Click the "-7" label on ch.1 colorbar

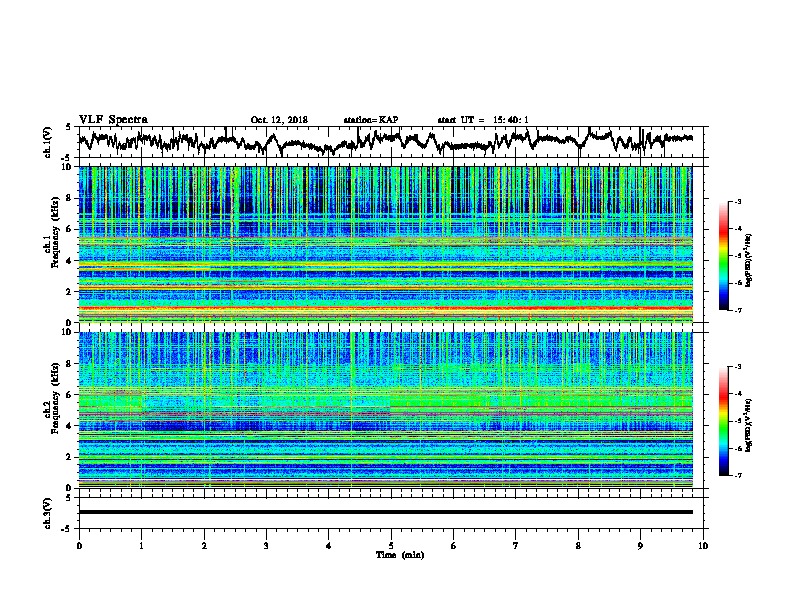pos(738,310)
